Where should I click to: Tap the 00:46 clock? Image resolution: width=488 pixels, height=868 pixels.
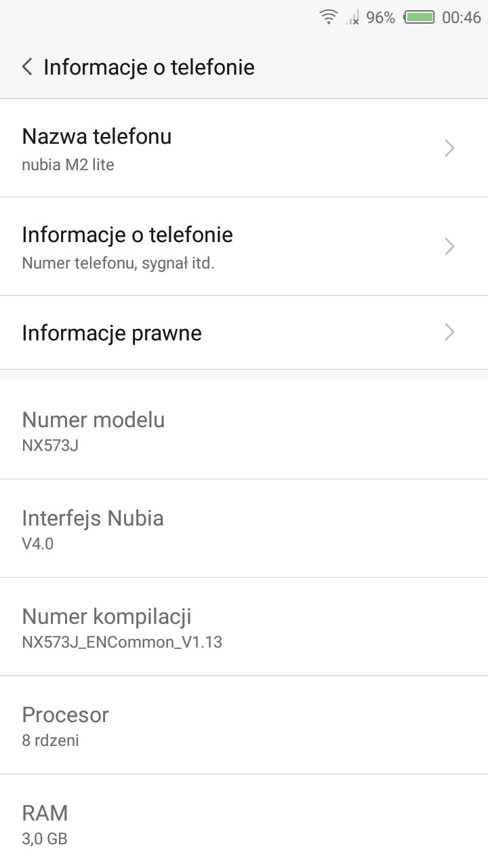click(x=461, y=18)
